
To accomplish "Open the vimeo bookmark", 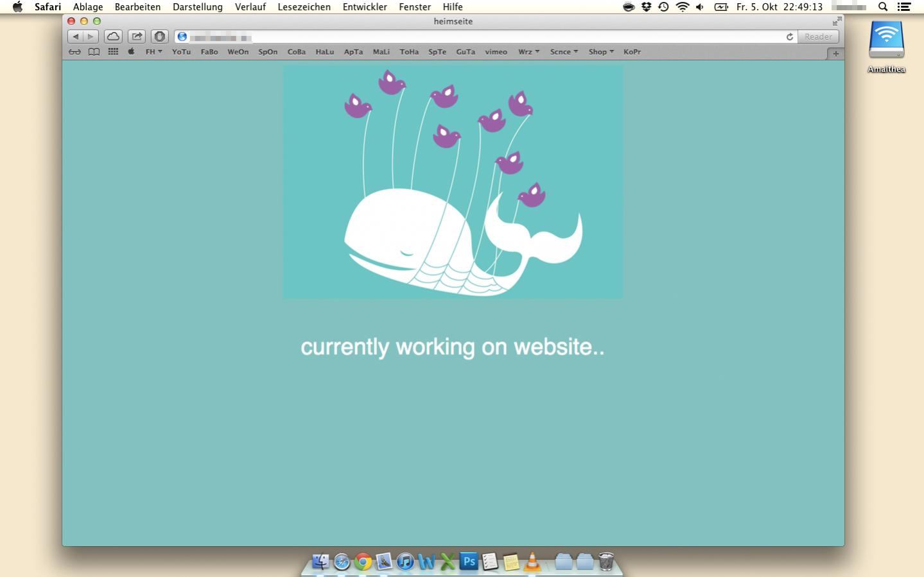I will point(496,52).
